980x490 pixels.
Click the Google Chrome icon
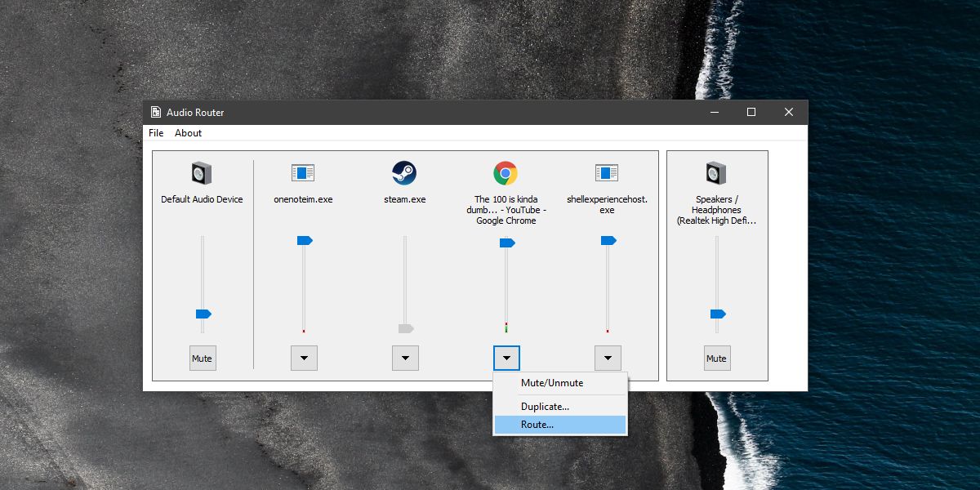506,173
